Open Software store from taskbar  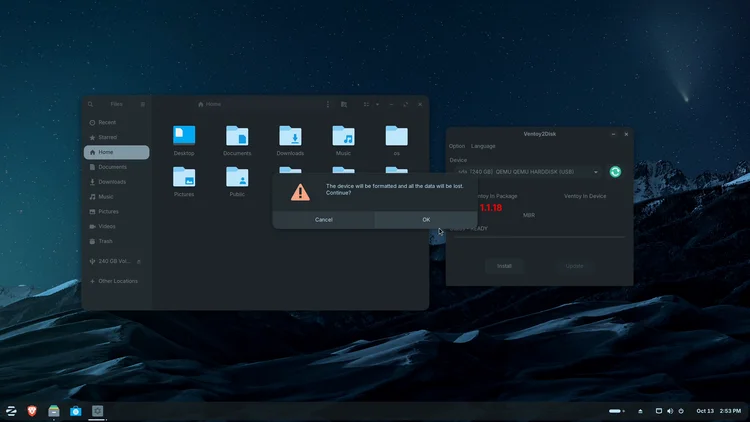pos(76,411)
